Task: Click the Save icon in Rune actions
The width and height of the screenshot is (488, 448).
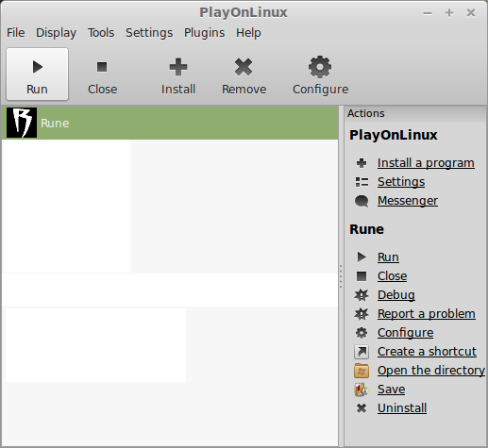Action: click(x=362, y=390)
